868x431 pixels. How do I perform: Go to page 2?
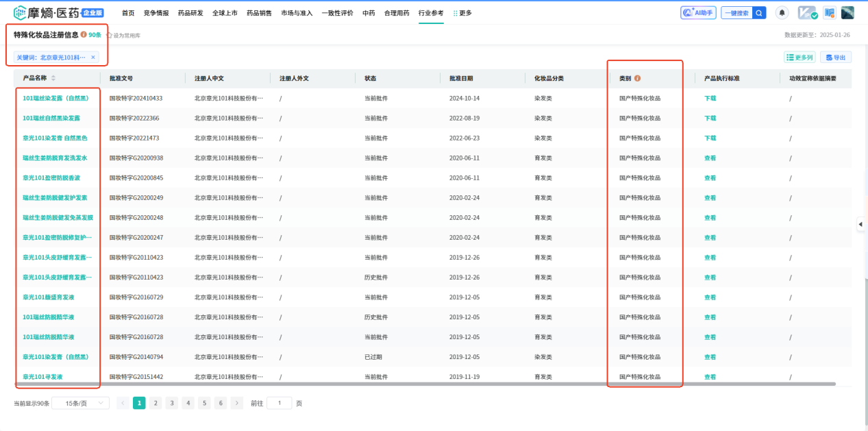click(x=156, y=403)
